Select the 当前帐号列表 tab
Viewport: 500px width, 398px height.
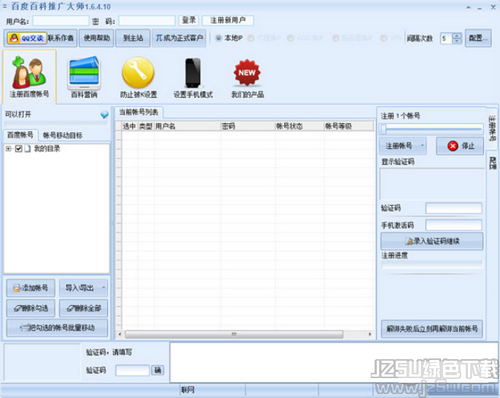pyautogui.click(x=139, y=112)
